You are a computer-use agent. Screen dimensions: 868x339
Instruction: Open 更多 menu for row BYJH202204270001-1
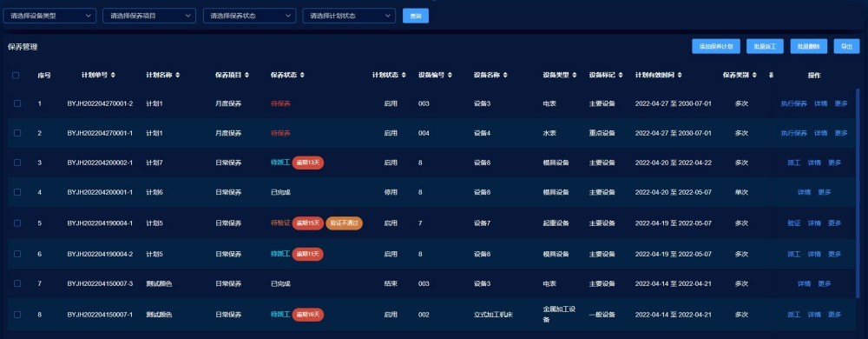841,133
